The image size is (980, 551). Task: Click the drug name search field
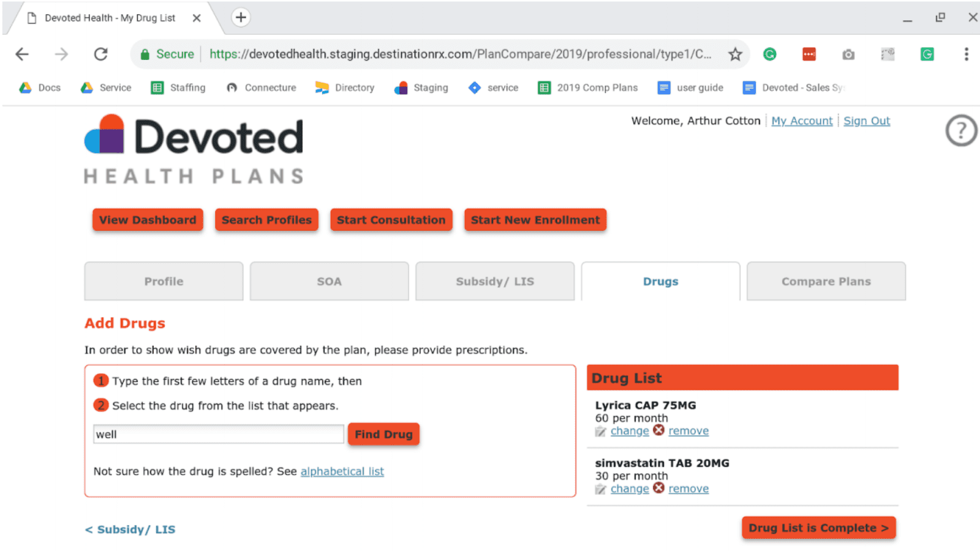click(x=218, y=434)
